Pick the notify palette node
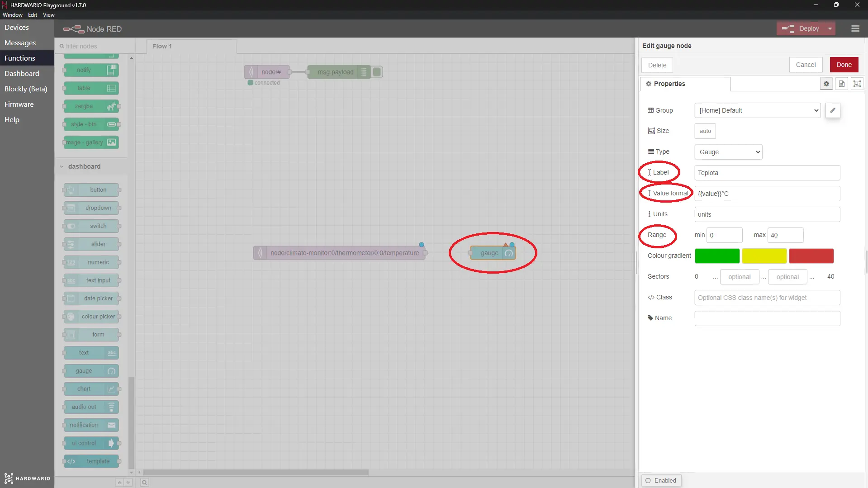 [x=92, y=70]
